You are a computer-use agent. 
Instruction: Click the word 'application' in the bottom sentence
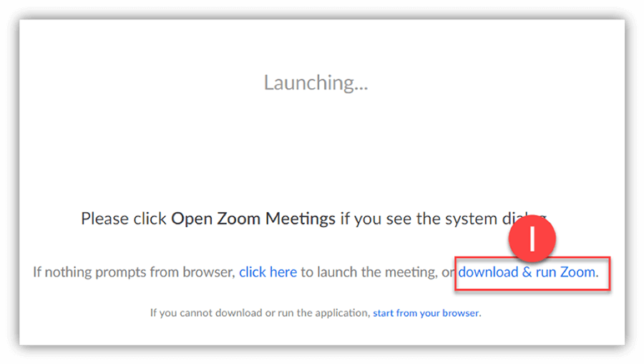click(x=342, y=313)
